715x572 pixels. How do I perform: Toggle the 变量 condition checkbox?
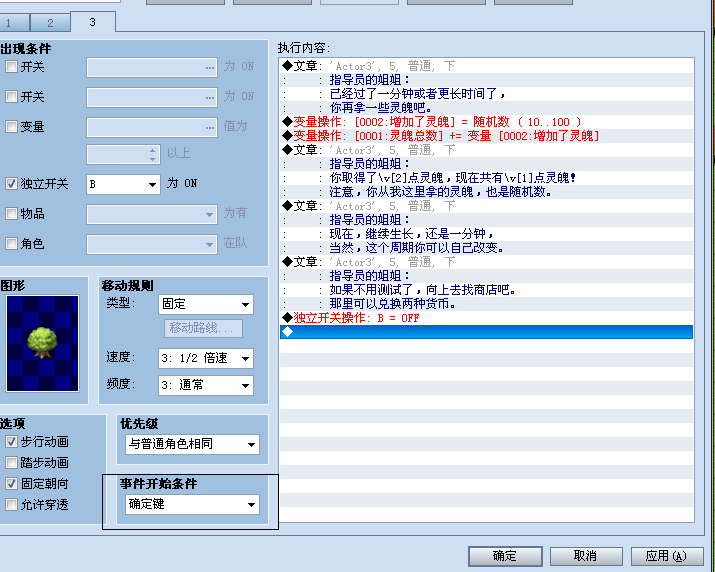click(11, 126)
